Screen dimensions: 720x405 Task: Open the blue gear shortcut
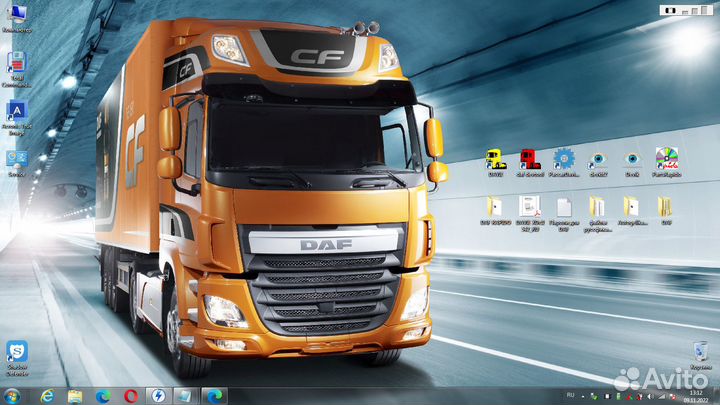564,163
